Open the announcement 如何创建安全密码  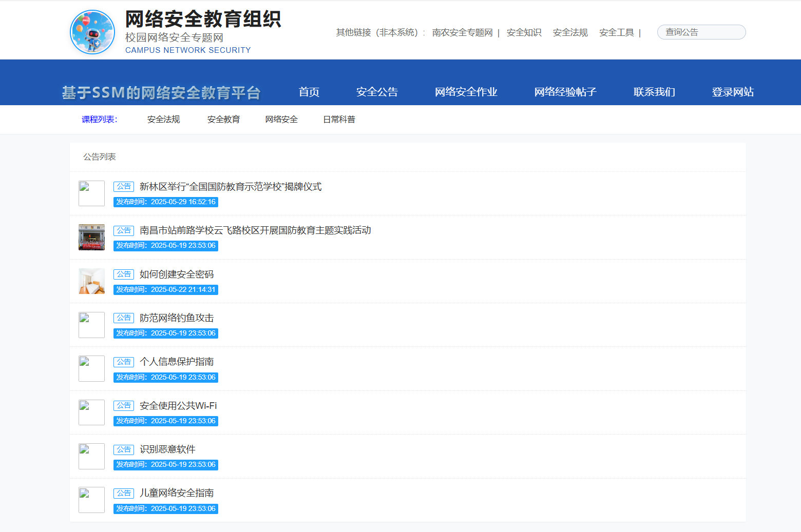tap(176, 274)
